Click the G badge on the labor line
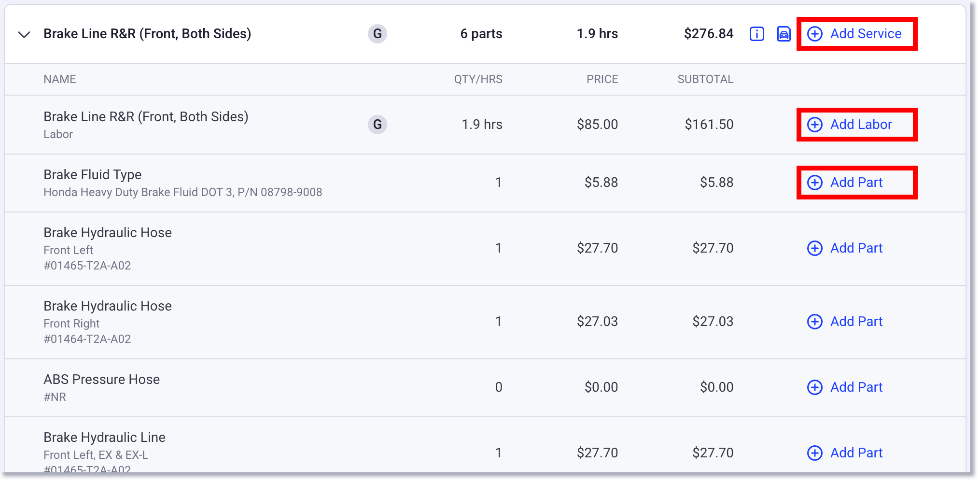 click(378, 124)
